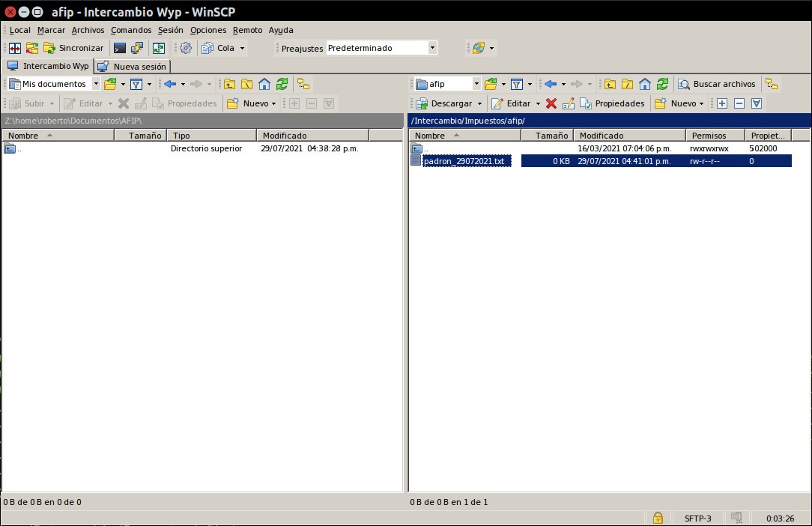Delete selected remote file with red X
The height and width of the screenshot is (526, 812).
pos(551,103)
